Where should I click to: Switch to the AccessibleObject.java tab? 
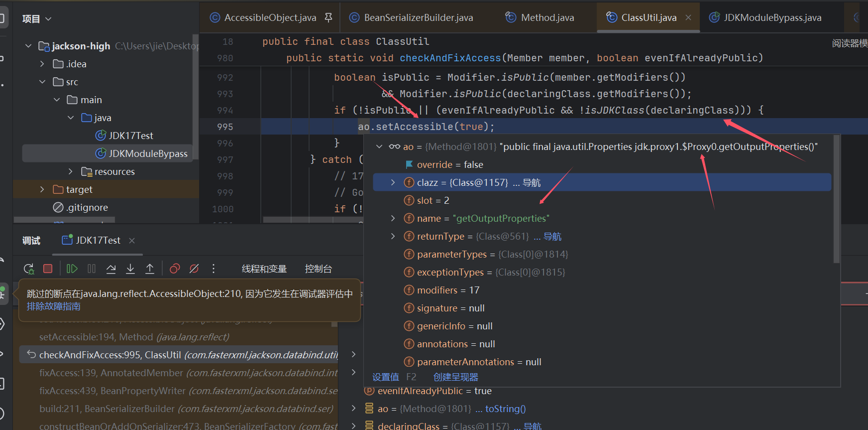270,18
